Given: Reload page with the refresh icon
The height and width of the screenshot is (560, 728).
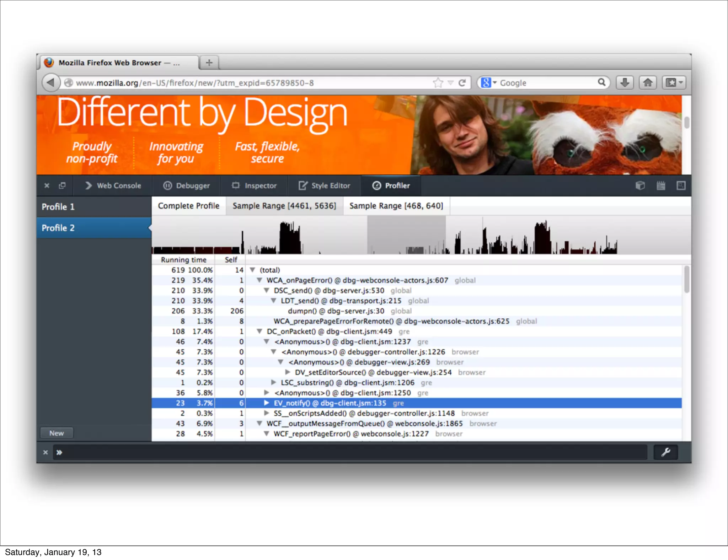Looking at the screenshot, I should click(462, 83).
